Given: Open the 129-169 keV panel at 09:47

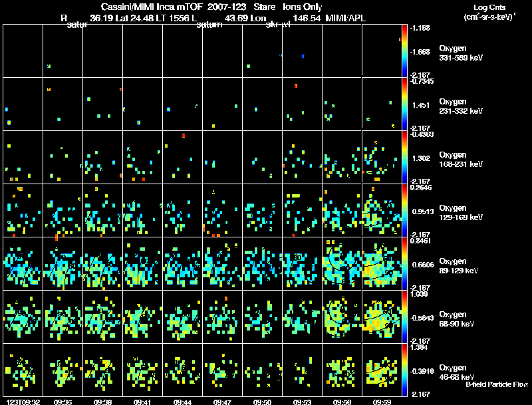Looking at the screenshot, I should click(222, 210).
